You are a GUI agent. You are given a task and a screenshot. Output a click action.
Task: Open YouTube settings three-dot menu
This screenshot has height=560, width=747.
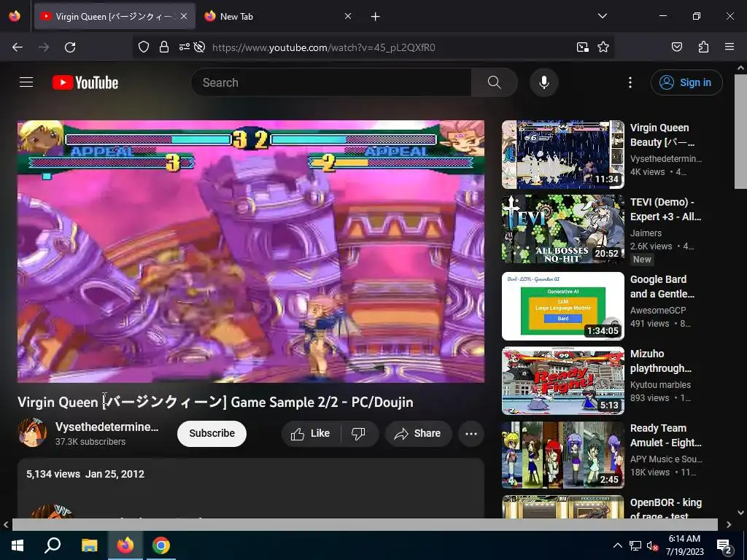click(630, 82)
